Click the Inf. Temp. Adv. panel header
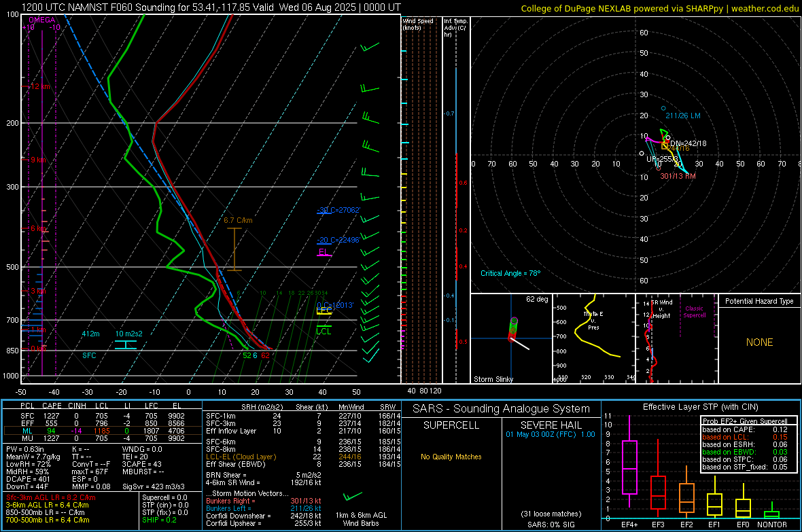 click(455, 28)
